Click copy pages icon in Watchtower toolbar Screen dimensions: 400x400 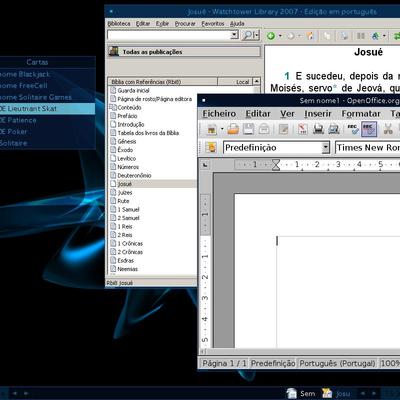click(327, 36)
